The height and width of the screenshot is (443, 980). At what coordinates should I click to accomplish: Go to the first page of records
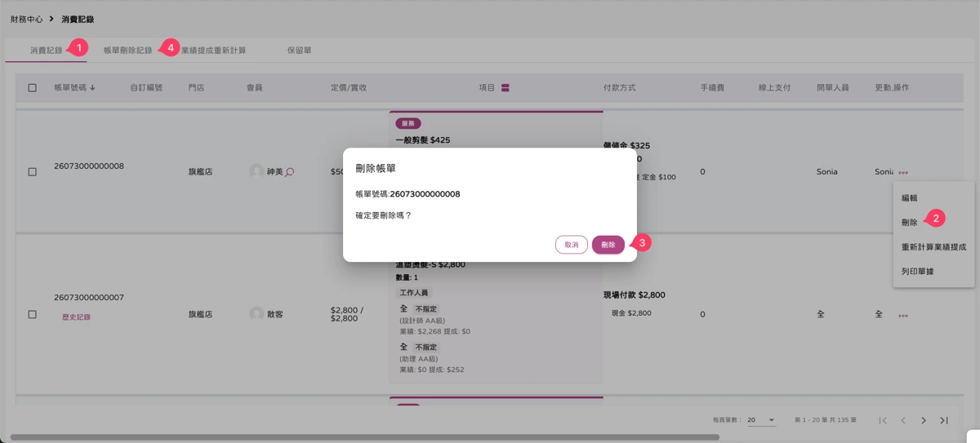pos(883,420)
